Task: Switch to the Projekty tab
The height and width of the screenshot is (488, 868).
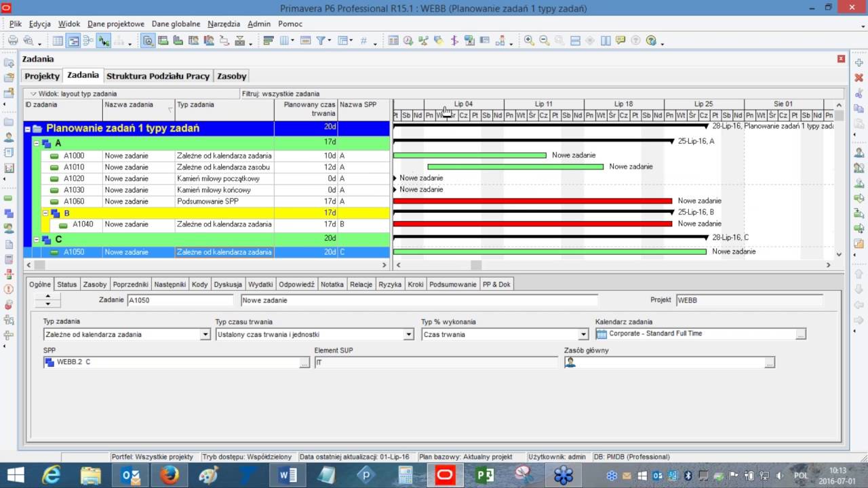Action: click(42, 76)
